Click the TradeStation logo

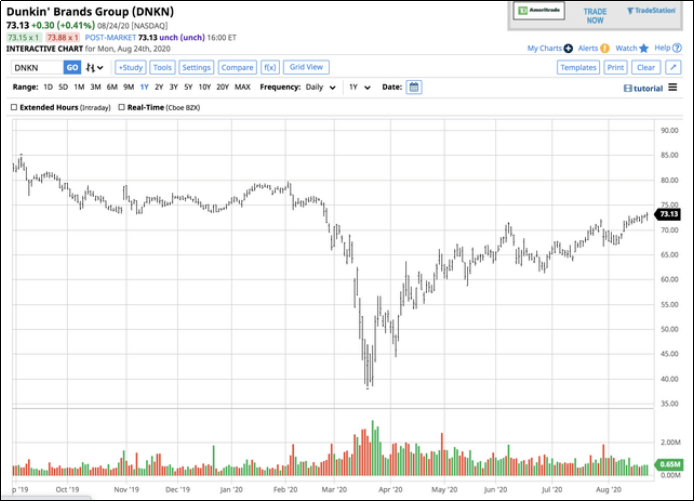[x=651, y=11]
